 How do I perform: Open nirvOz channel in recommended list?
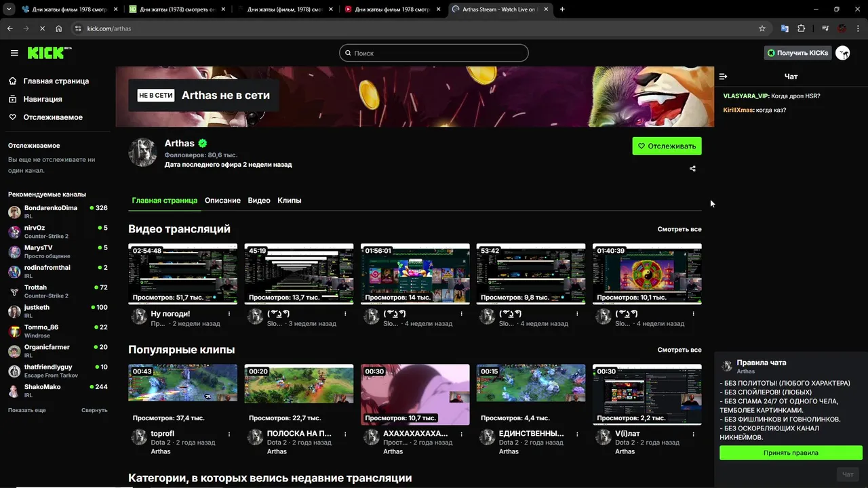click(58, 232)
